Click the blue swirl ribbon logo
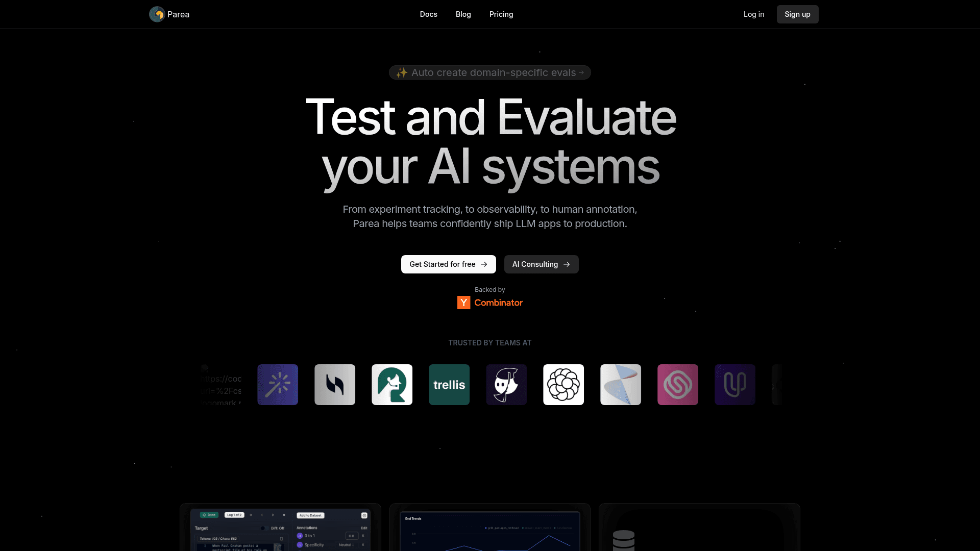Screen dimensions: 980x551 coord(621,385)
